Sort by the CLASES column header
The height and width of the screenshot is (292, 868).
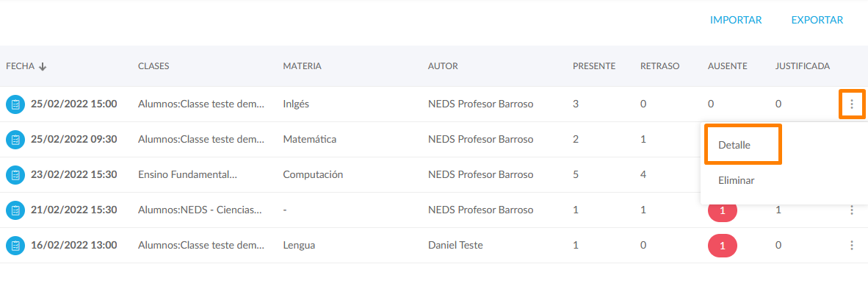[x=153, y=66]
